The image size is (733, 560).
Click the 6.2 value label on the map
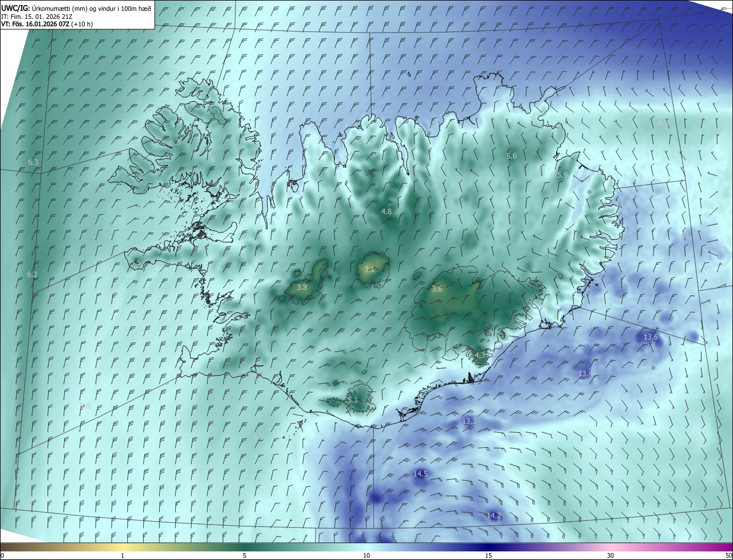[x=32, y=275]
